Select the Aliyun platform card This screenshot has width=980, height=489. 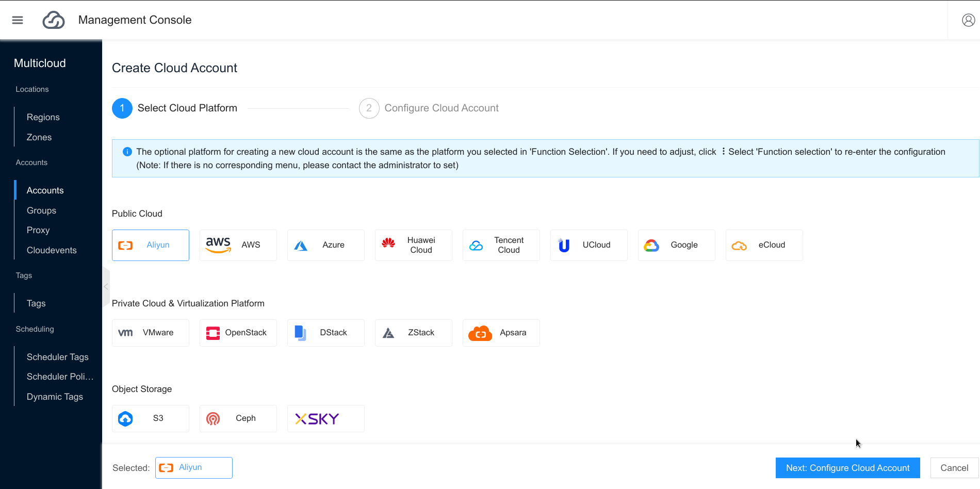click(x=151, y=245)
